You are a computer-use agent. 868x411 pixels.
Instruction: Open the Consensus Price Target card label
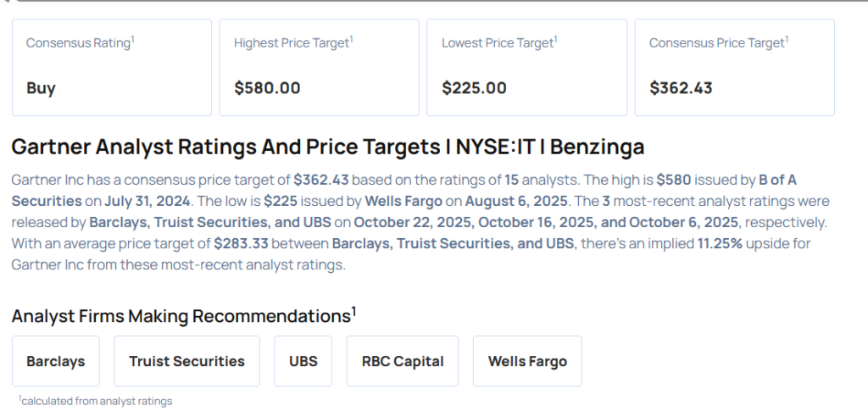(718, 42)
